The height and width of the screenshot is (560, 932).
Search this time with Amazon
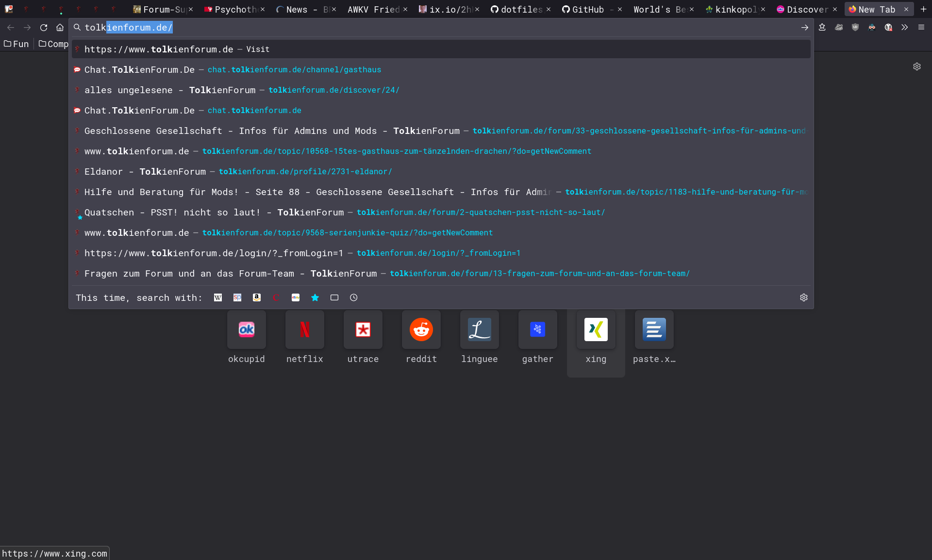point(257,297)
